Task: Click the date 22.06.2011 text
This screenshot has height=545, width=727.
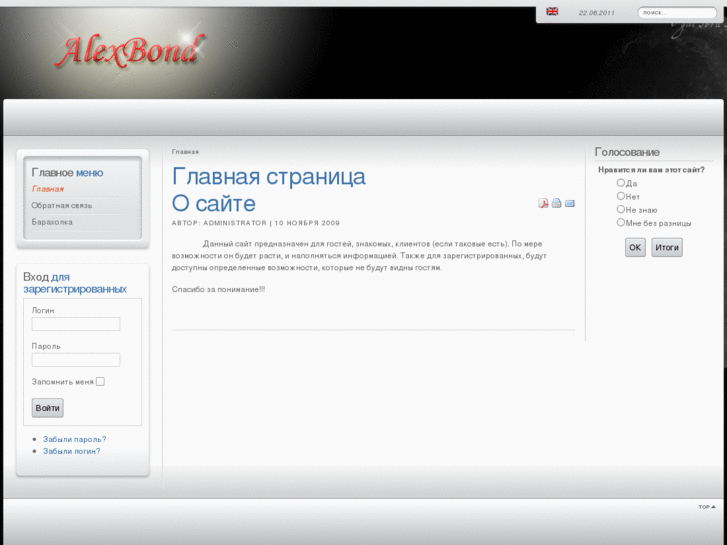Action: 596,13
